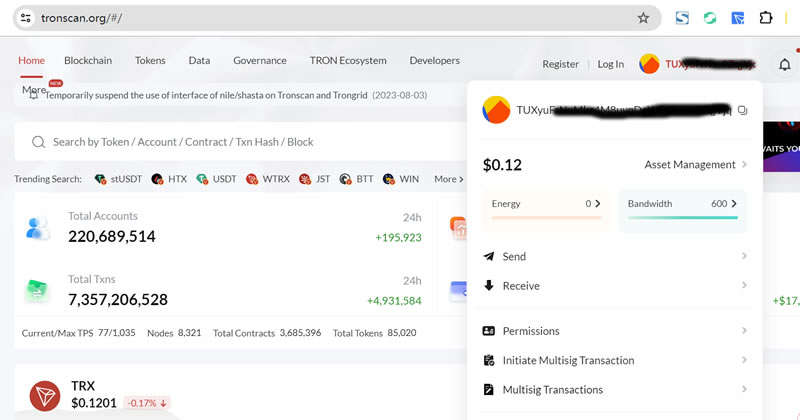Click USDT trending search label

click(224, 179)
